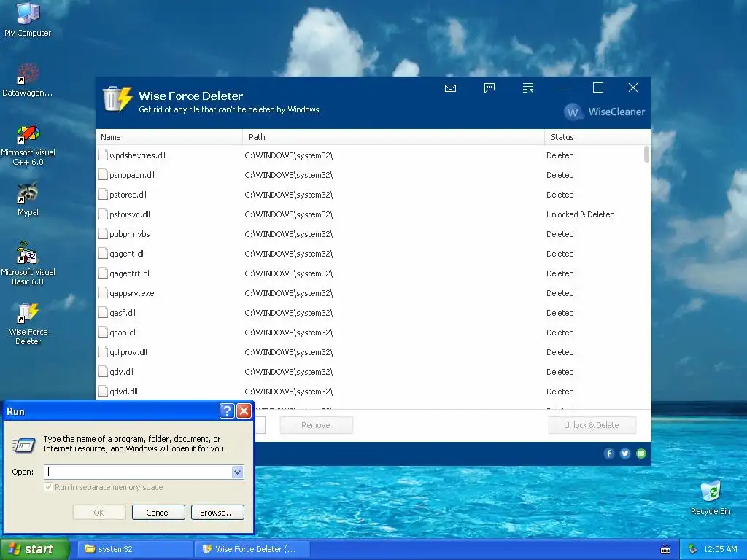Open the Twitter share icon
Screen dimensions: 747x560
(625, 454)
